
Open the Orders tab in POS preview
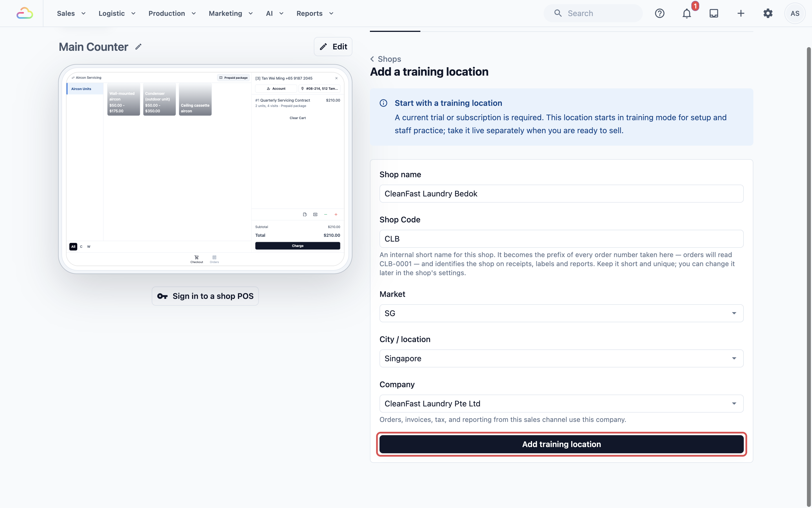pyautogui.click(x=214, y=259)
